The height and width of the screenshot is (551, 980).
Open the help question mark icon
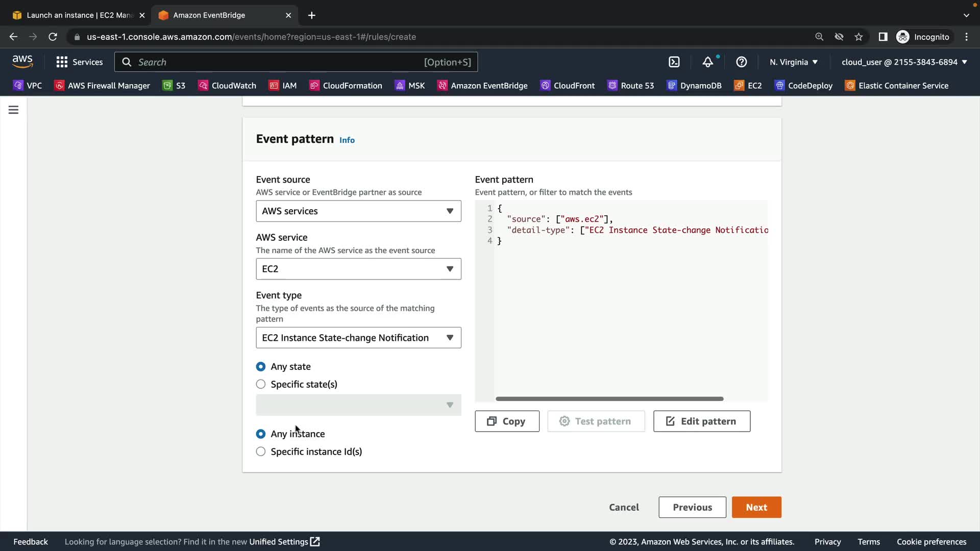[741, 62]
